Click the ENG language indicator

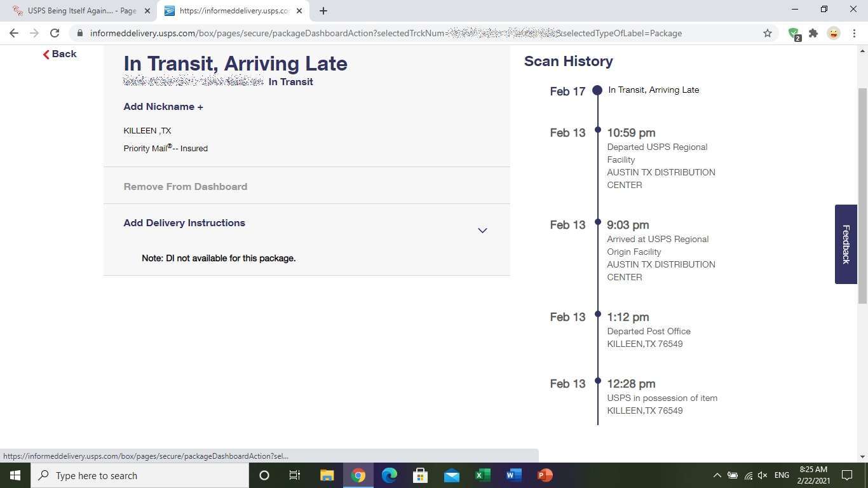pos(782,475)
